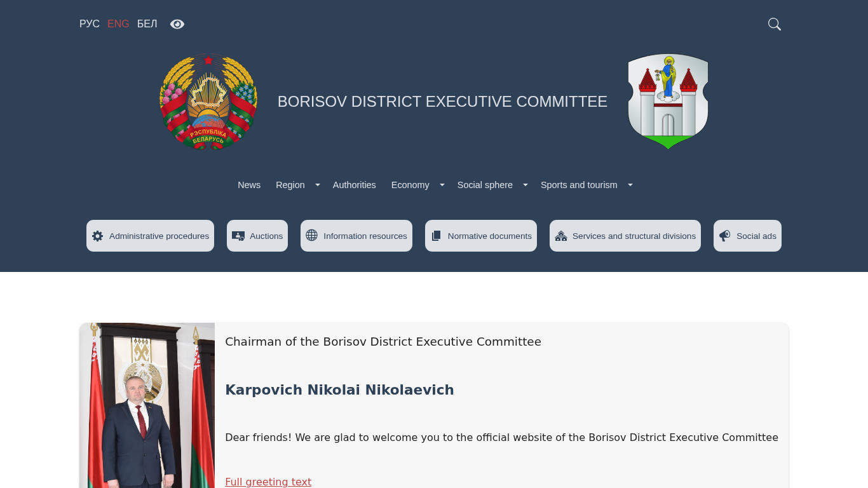Click the gear icon for Administrative procedures
Image resolution: width=868 pixels, height=488 pixels.
coord(97,236)
